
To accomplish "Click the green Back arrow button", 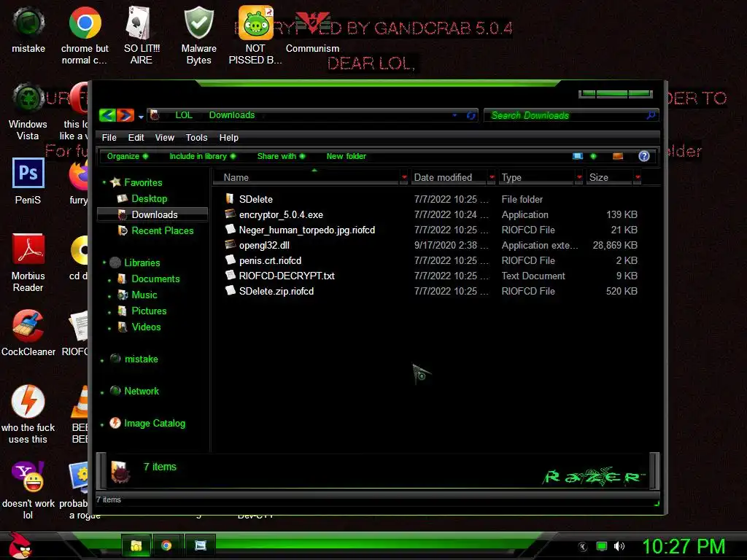I will 107,115.
